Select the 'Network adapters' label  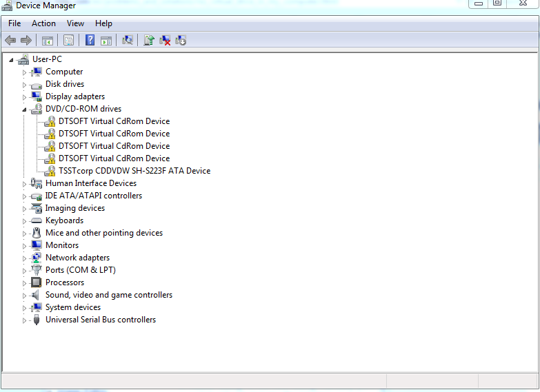[77, 258]
